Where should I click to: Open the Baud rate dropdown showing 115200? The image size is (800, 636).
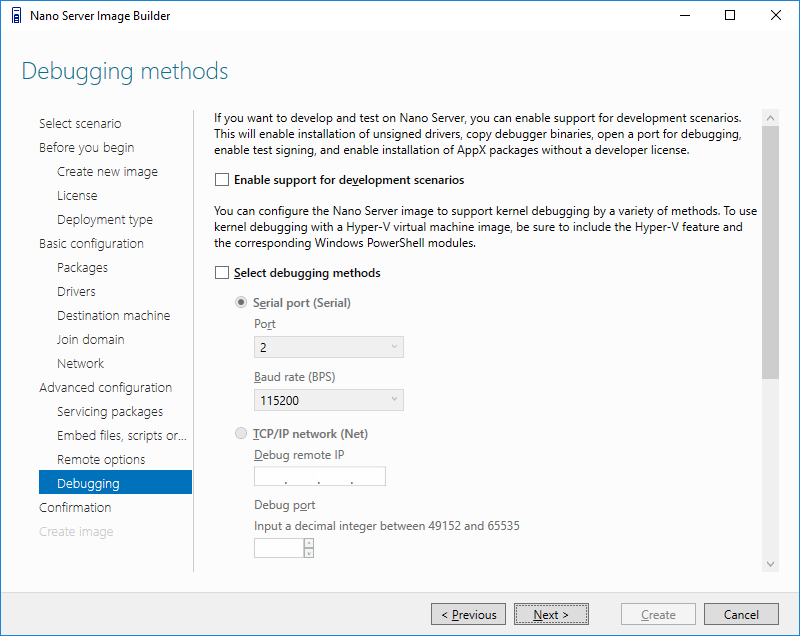[329, 400]
